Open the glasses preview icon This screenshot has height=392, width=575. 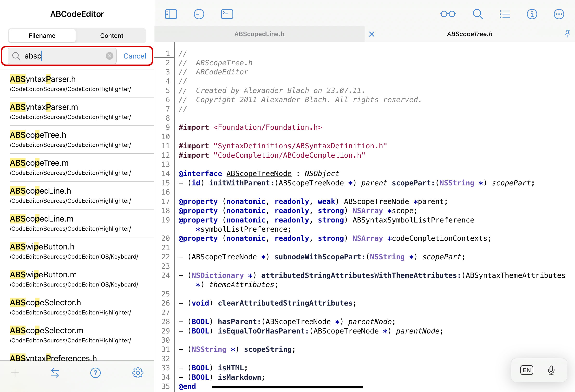(448, 14)
